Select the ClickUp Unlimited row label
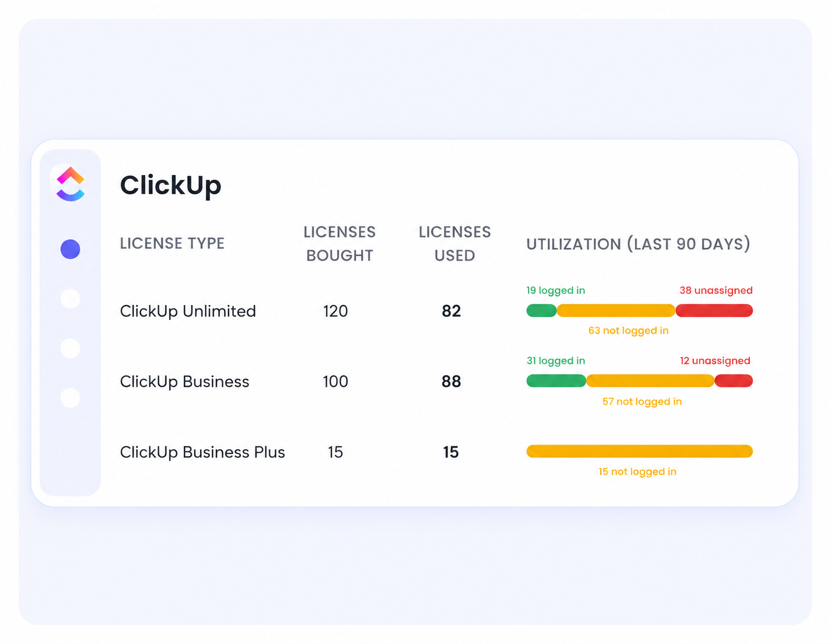The width and height of the screenshot is (831, 644). 188,311
